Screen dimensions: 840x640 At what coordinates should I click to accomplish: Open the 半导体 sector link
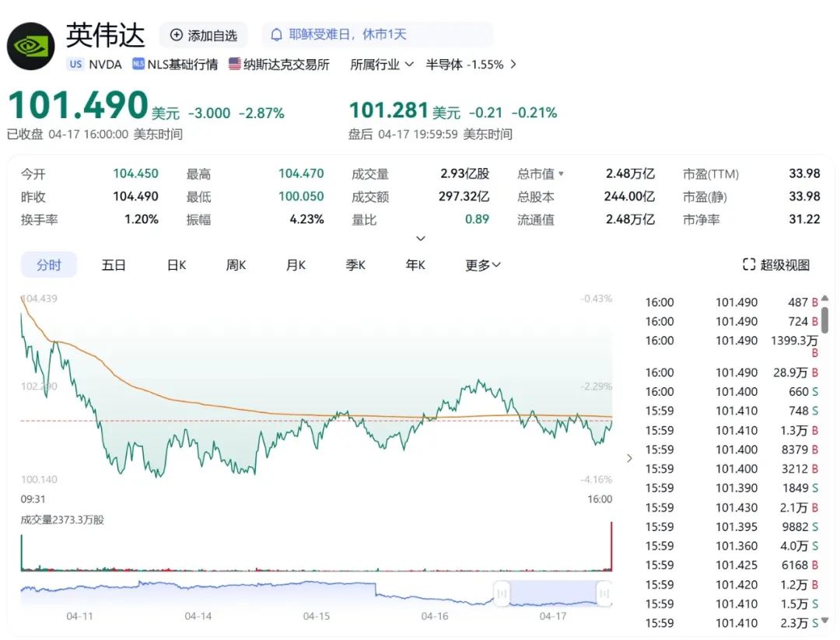click(x=464, y=65)
